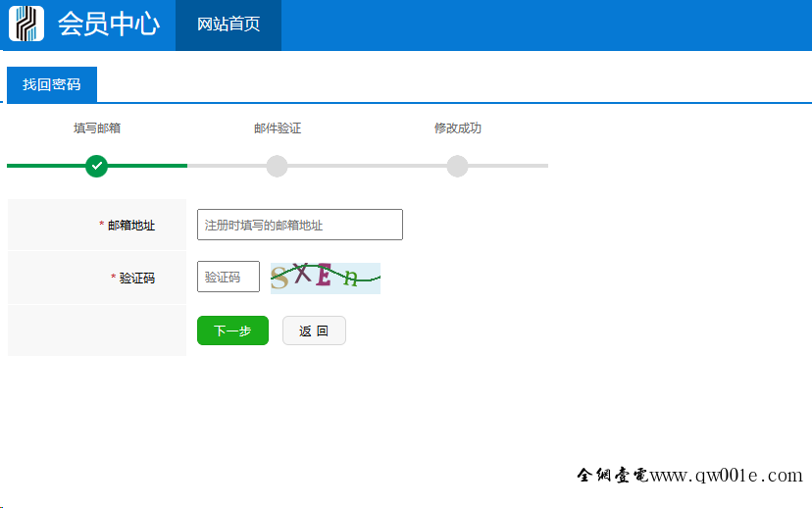Click the 修改成功 step circle

coord(457,166)
